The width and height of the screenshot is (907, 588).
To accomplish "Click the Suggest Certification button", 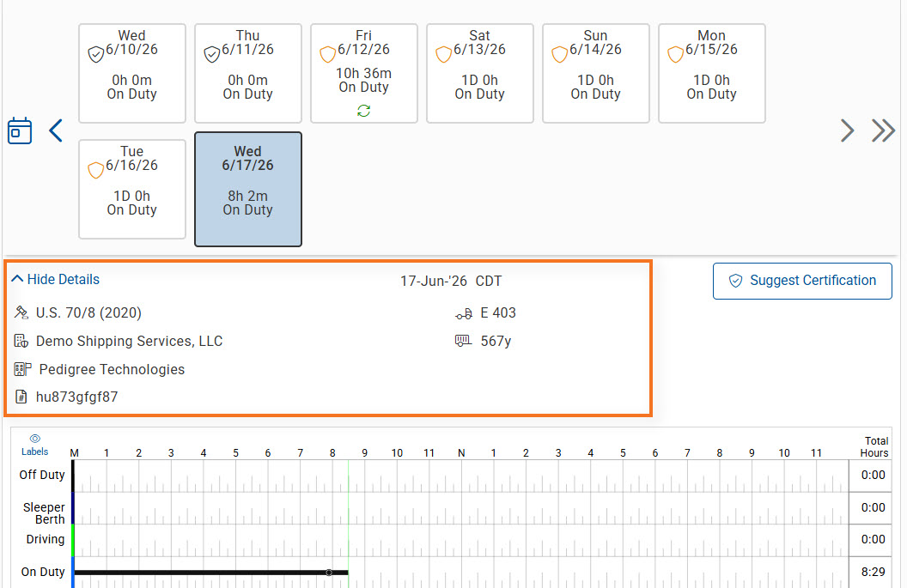I will pyautogui.click(x=802, y=281).
